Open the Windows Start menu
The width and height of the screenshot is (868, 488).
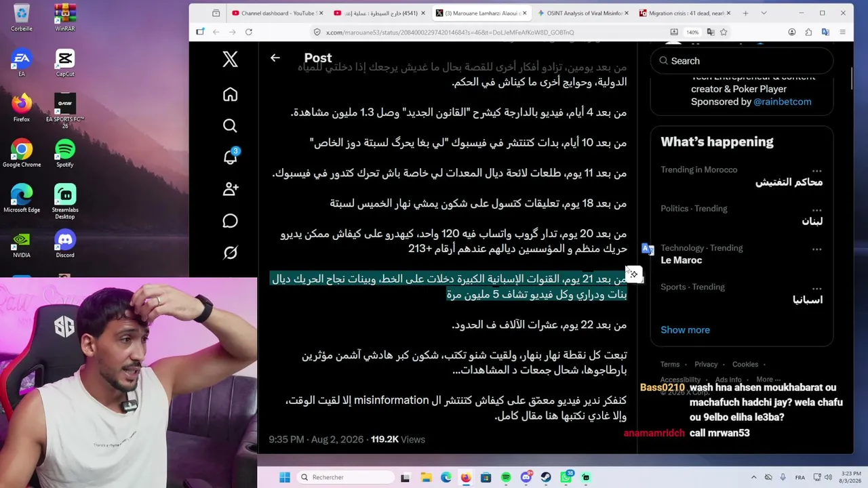tap(285, 477)
